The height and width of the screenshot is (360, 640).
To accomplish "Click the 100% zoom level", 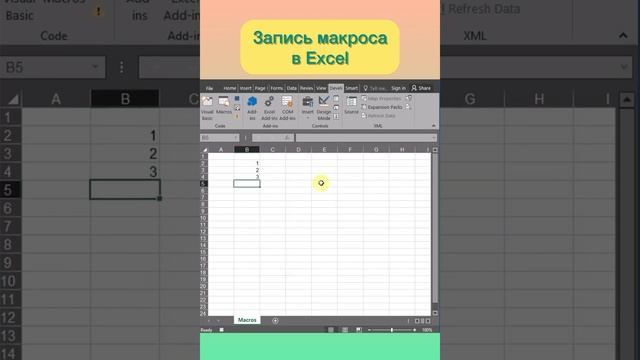I will [x=427, y=330].
